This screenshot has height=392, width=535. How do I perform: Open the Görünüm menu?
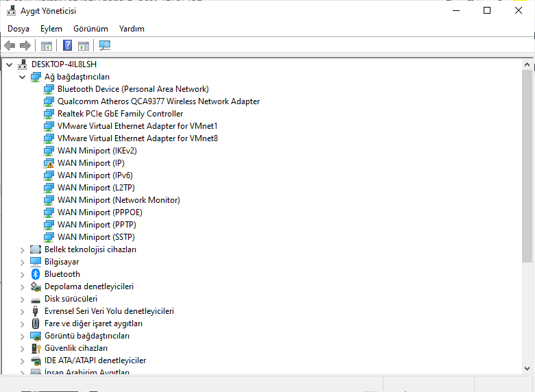coord(90,29)
